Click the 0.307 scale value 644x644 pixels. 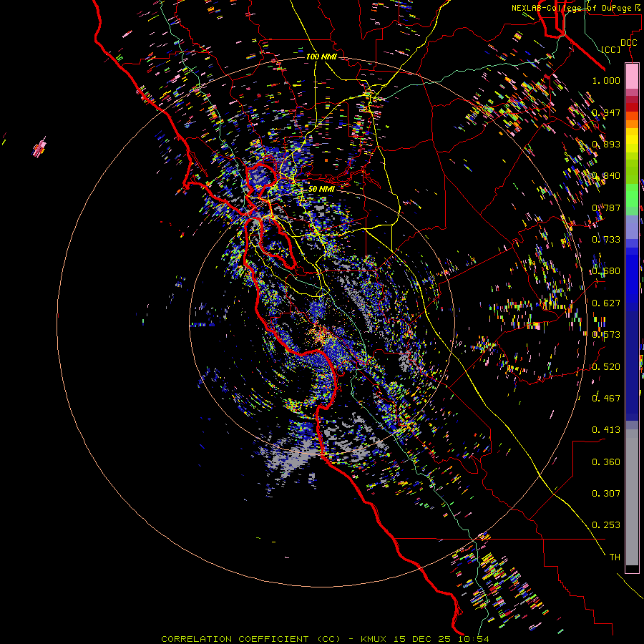click(x=606, y=493)
